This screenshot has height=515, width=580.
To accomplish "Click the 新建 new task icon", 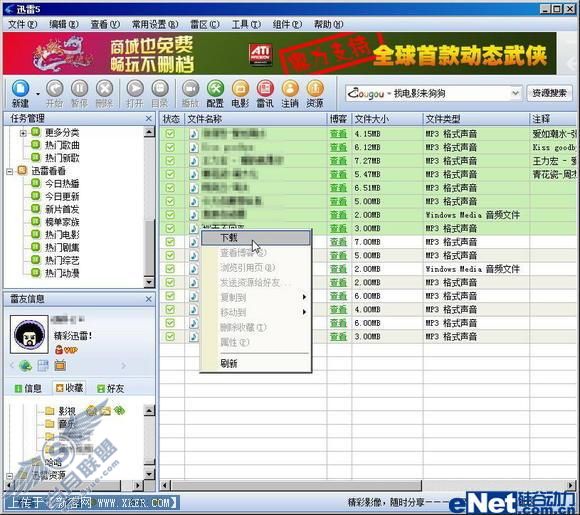I will click(20, 89).
